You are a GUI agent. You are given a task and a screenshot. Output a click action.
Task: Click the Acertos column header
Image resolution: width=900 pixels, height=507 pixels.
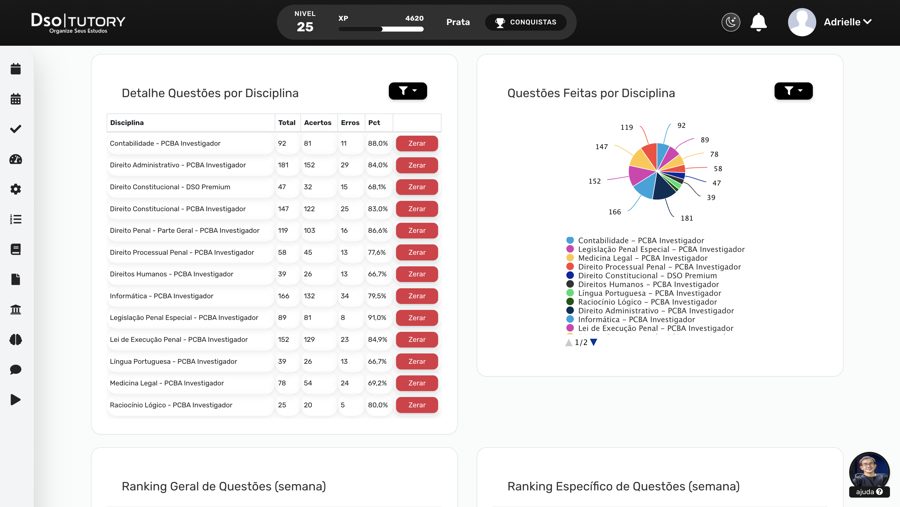pyautogui.click(x=317, y=123)
